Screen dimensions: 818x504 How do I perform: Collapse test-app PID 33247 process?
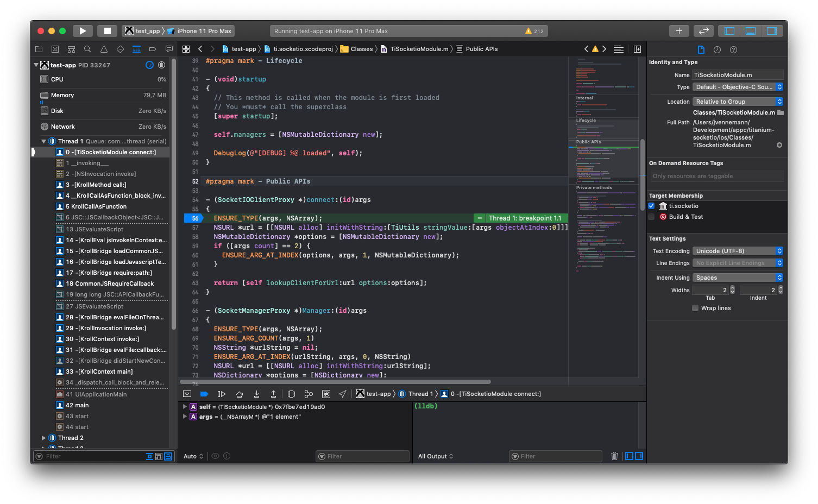(36, 65)
